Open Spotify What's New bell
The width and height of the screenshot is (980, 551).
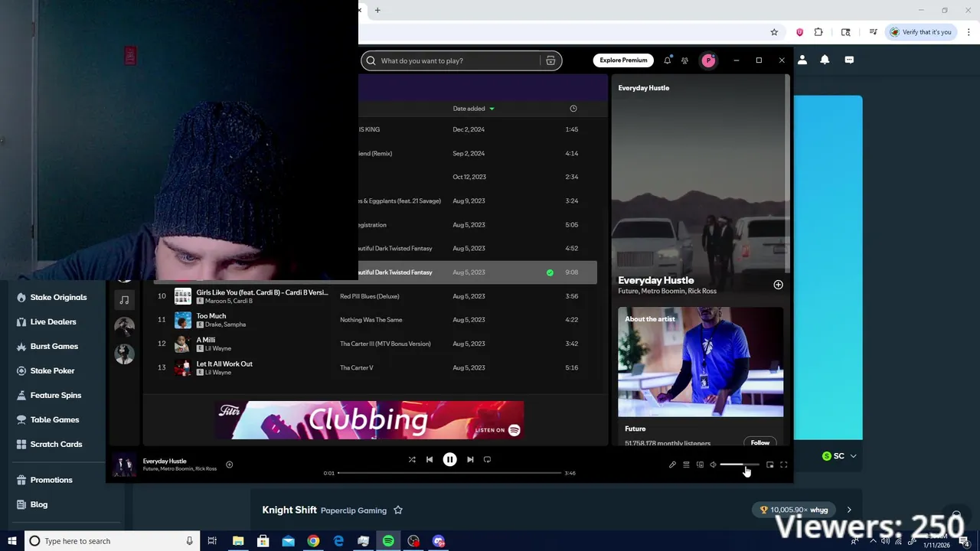click(x=668, y=60)
